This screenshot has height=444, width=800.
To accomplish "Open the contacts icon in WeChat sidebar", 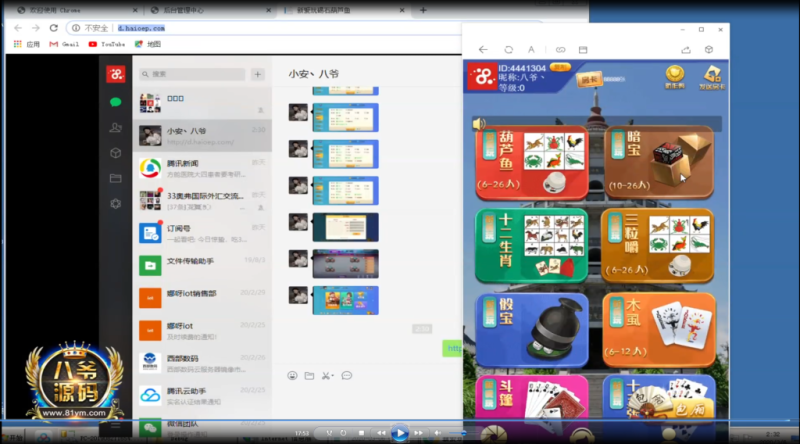I will tap(116, 127).
